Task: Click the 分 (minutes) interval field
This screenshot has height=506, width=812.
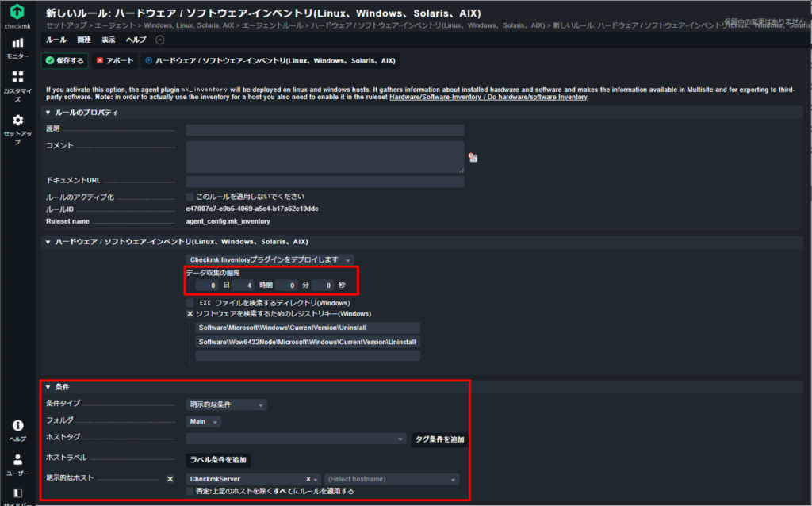Action: 286,286
